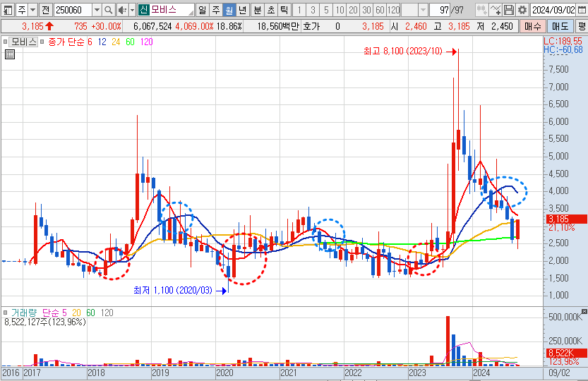Screen dimensions: 588x381
Task: Click the magenta 120-period moving average legend
Action: click(147, 42)
